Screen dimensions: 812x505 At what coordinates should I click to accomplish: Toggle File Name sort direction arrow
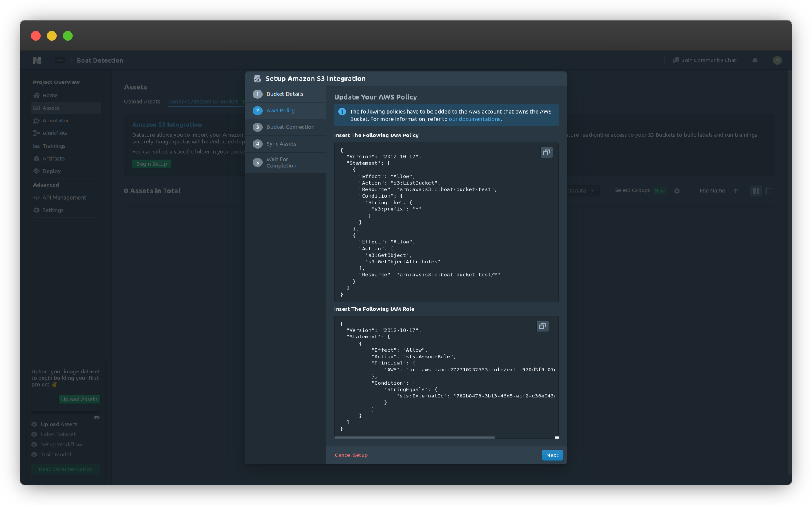pyautogui.click(x=735, y=191)
